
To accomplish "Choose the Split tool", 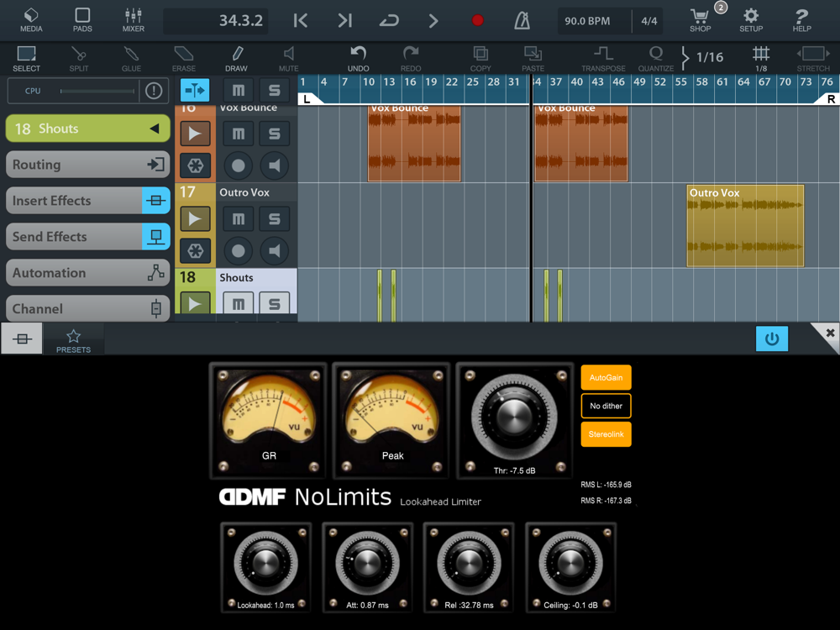I will pyautogui.click(x=79, y=59).
